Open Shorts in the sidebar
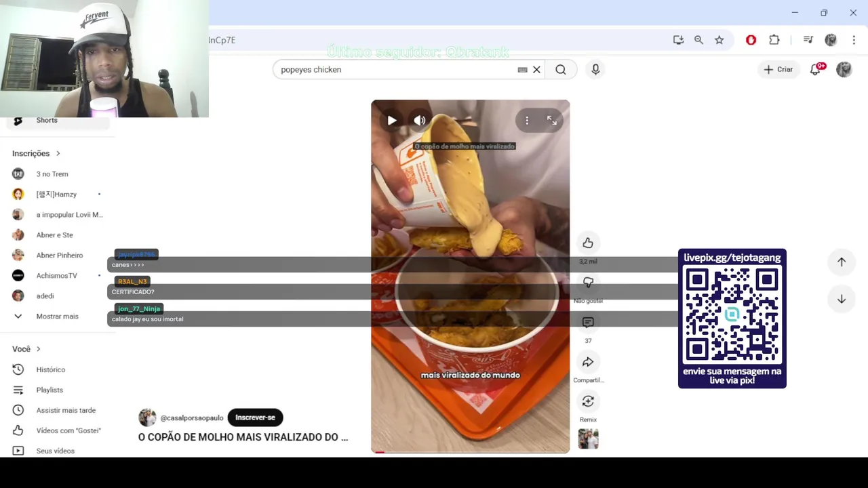Screen dimensions: 868x488 58,121
